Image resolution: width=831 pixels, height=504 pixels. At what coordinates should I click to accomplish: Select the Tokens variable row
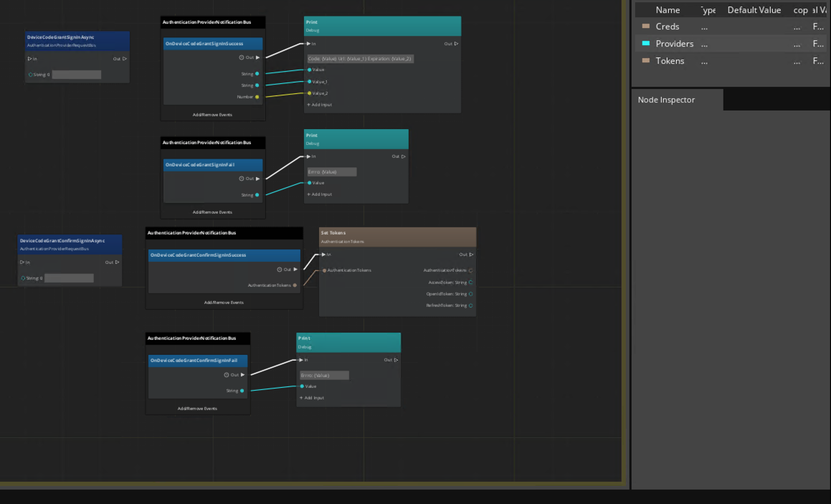pos(670,60)
